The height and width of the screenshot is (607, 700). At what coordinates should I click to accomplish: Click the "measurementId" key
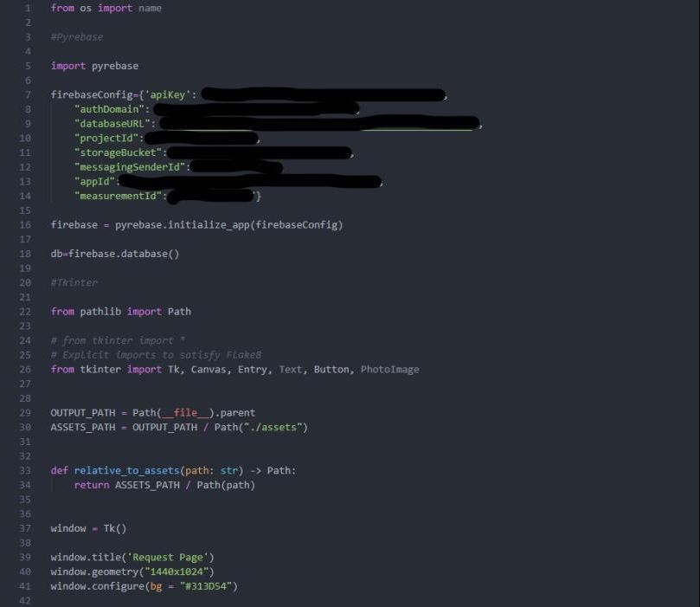click(x=119, y=196)
